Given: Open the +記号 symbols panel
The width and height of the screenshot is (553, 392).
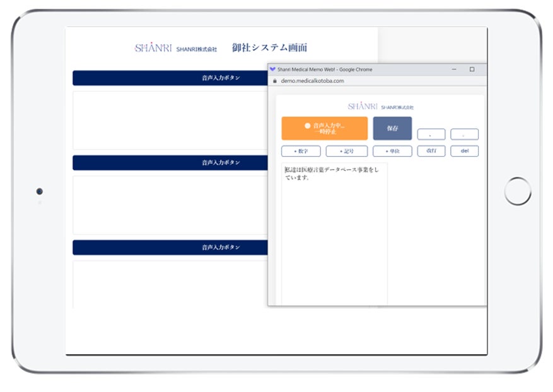Looking at the screenshot, I should pyautogui.click(x=347, y=151).
